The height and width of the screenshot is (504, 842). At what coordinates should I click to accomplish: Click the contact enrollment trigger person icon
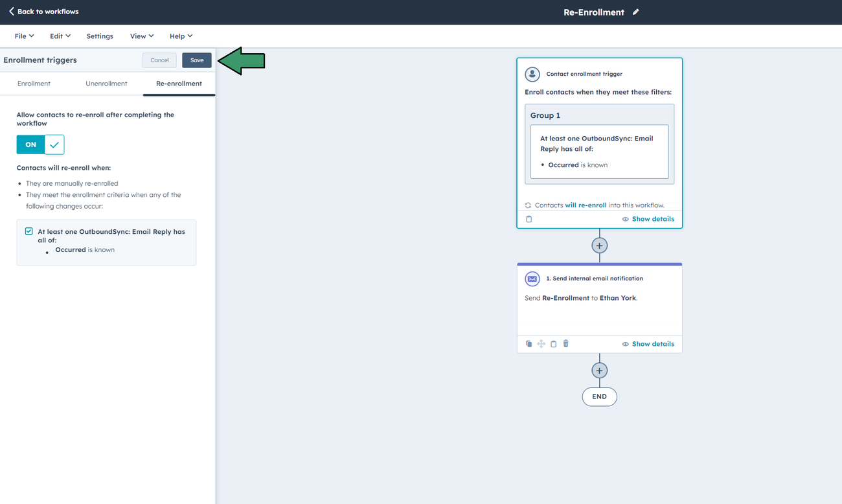pyautogui.click(x=532, y=74)
